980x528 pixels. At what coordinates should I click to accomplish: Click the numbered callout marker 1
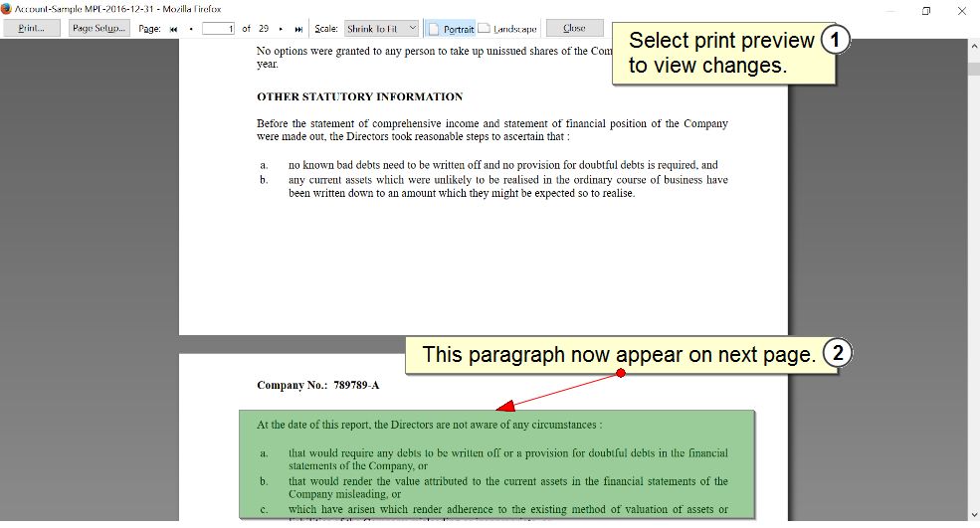(x=836, y=41)
